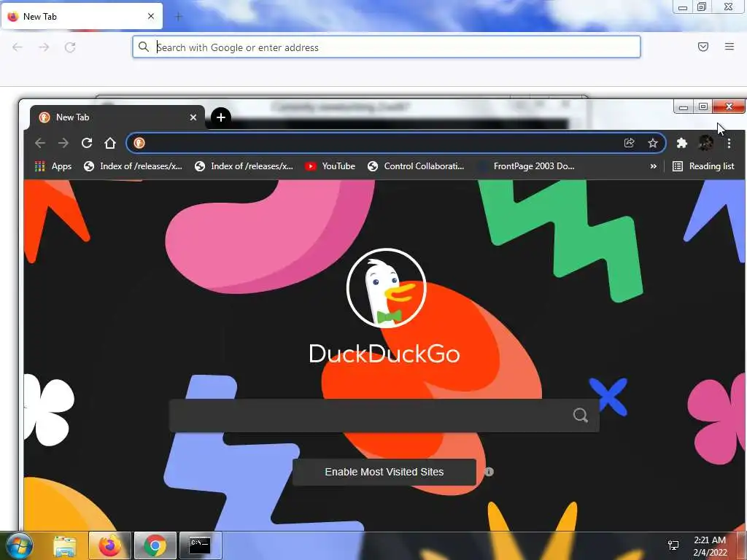Image resolution: width=747 pixels, height=560 pixels.
Task: Open Chrome three-dot menu
Action: (x=729, y=143)
